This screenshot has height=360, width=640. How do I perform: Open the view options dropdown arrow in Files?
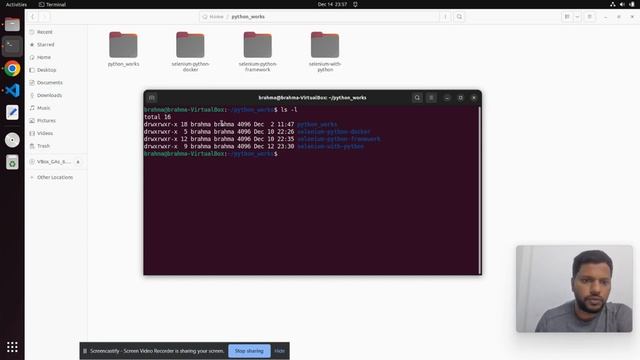pyautogui.click(x=577, y=17)
